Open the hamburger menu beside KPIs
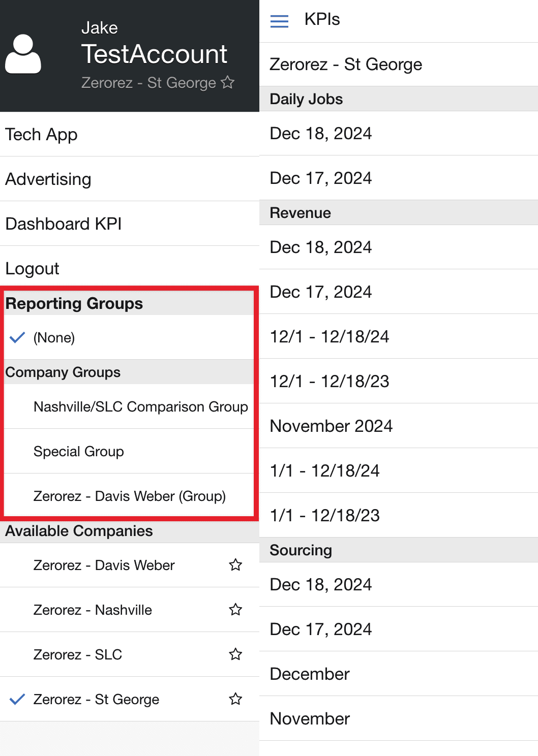This screenshot has width=538, height=756. pyautogui.click(x=279, y=21)
